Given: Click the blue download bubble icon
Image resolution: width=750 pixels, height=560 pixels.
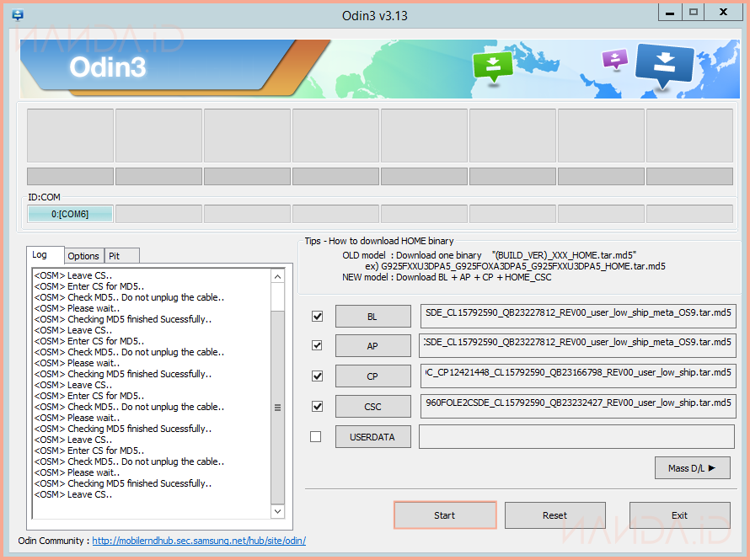Looking at the screenshot, I should point(664,66).
